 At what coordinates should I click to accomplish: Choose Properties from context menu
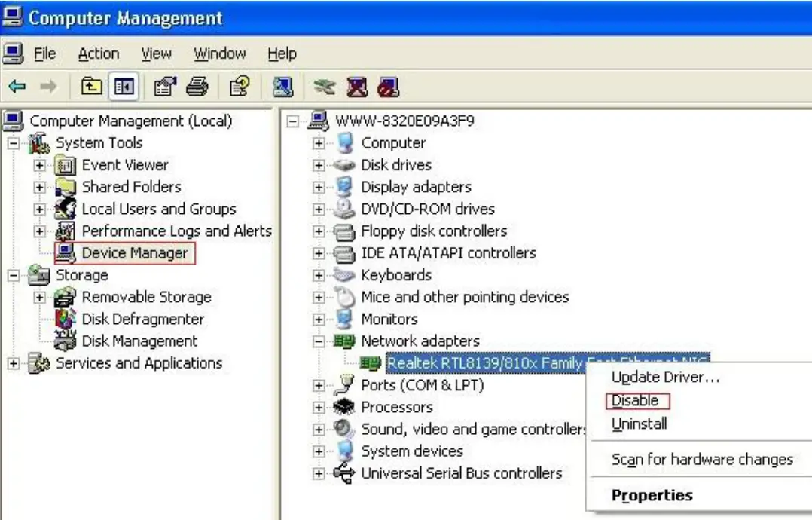pos(652,495)
